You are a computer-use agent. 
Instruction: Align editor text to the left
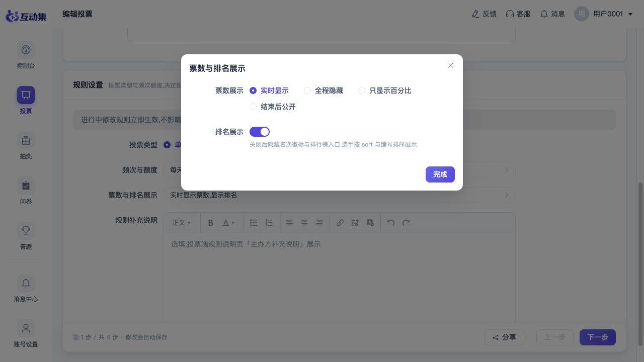coord(289,223)
